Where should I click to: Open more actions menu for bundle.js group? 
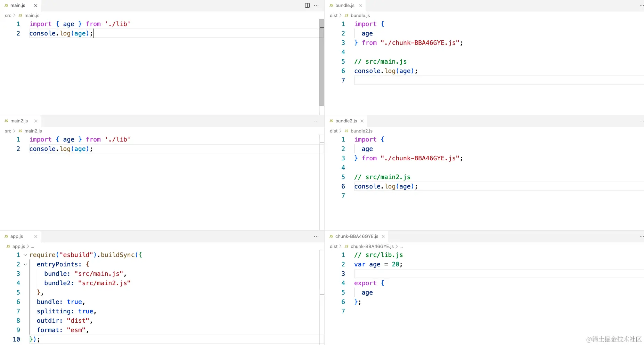click(x=642, y=6)
